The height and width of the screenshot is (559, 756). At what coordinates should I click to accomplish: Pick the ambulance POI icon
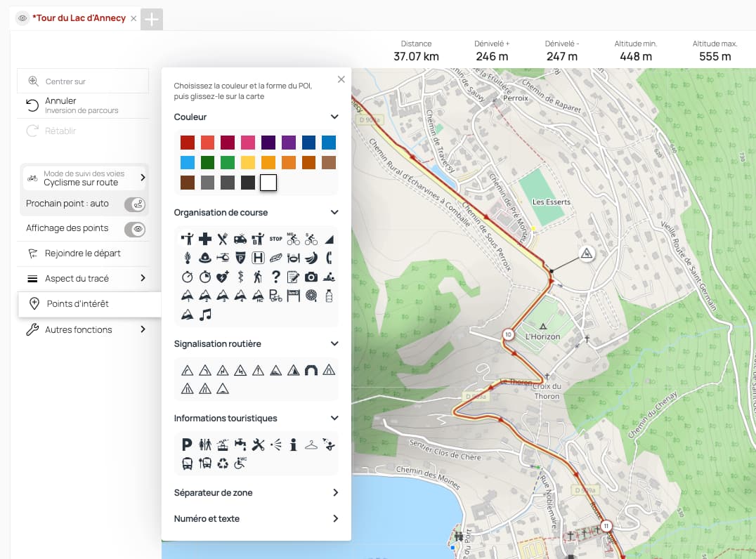point(240,239)
